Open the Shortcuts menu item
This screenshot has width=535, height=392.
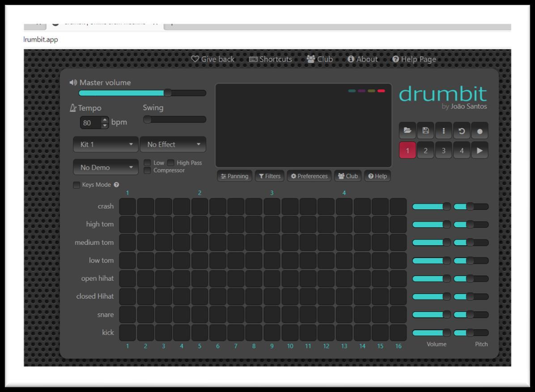(271, 59)
